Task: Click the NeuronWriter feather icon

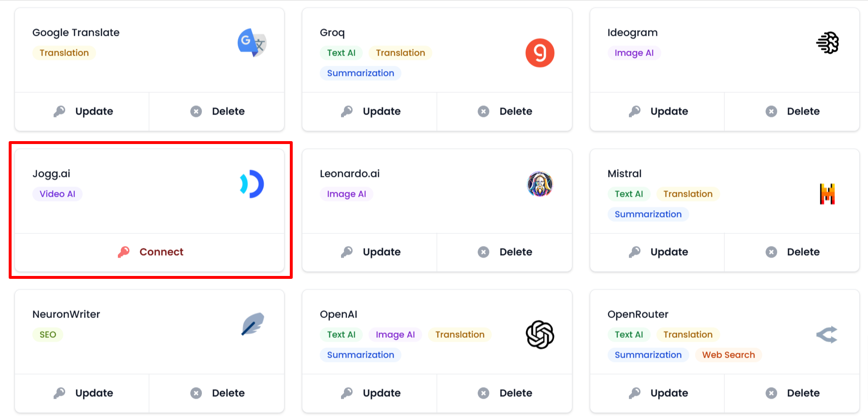Action: pos(252,324)
